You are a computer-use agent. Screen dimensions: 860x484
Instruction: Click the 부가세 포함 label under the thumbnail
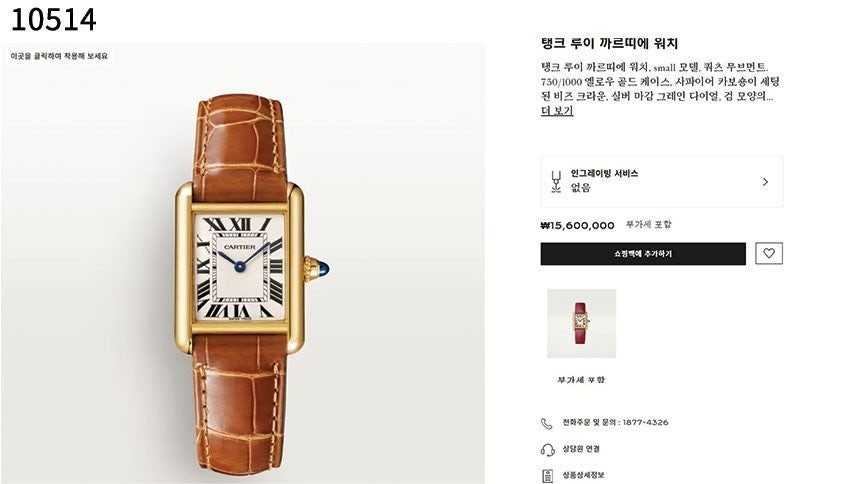click(581, 380)
